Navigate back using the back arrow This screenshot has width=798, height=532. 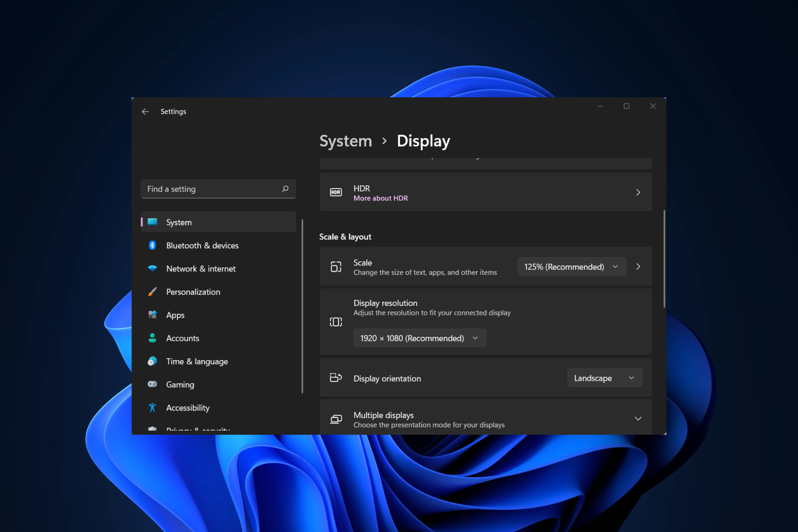point(145,111)
